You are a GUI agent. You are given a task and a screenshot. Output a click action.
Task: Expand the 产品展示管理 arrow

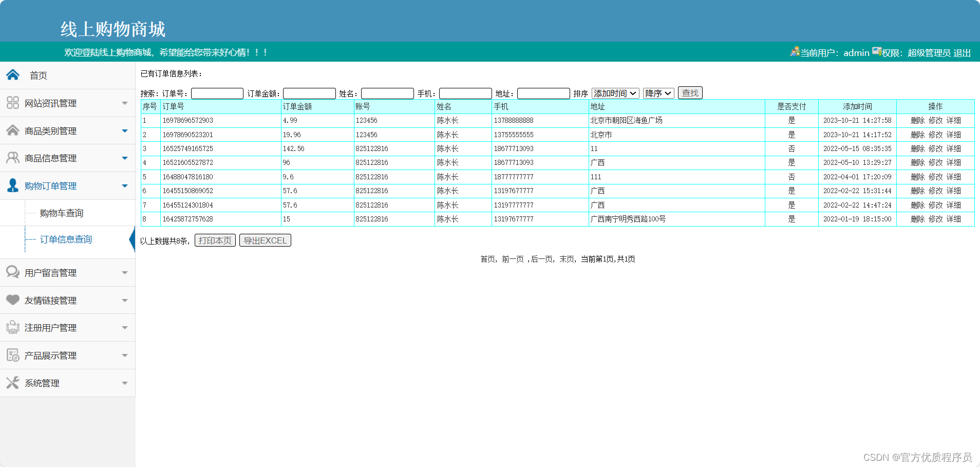[125, 356]
